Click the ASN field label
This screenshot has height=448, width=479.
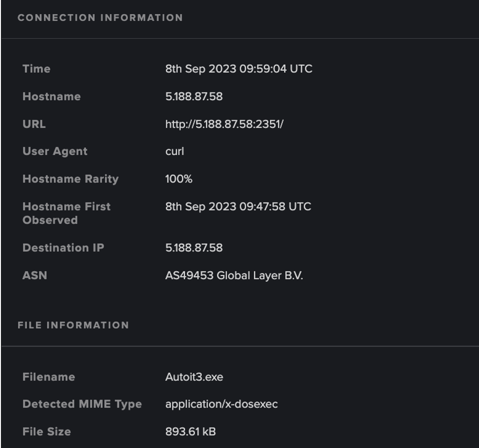35,275
